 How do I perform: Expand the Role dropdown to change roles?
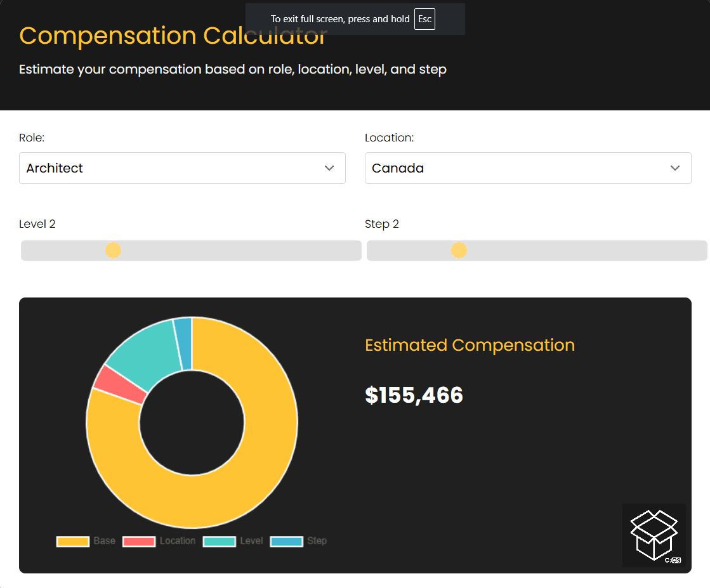(x=182, y=168)
